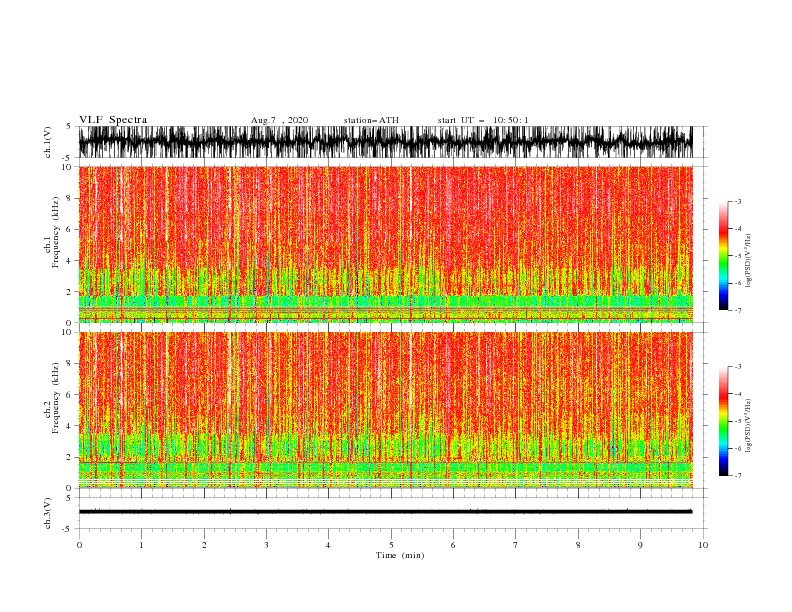Click the ch.3 flat waveform trace
The height and width of the screenshot is (612, 792).
point(385,512)
